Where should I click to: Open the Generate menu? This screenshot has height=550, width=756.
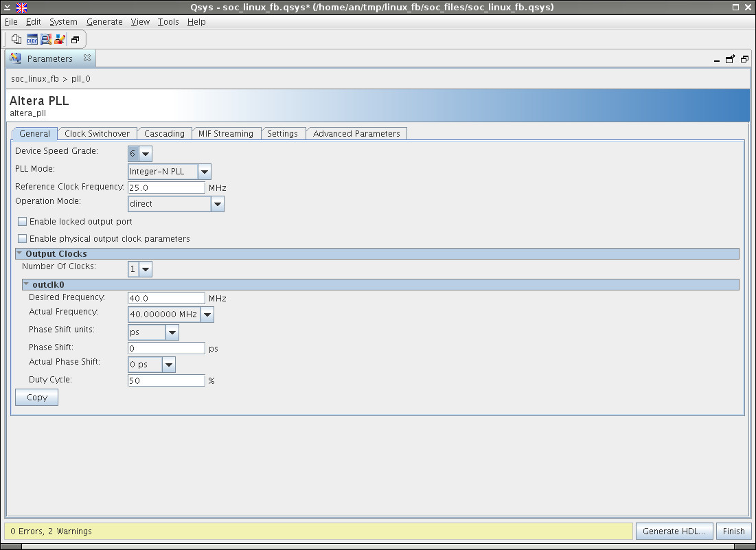pos(104,22)
